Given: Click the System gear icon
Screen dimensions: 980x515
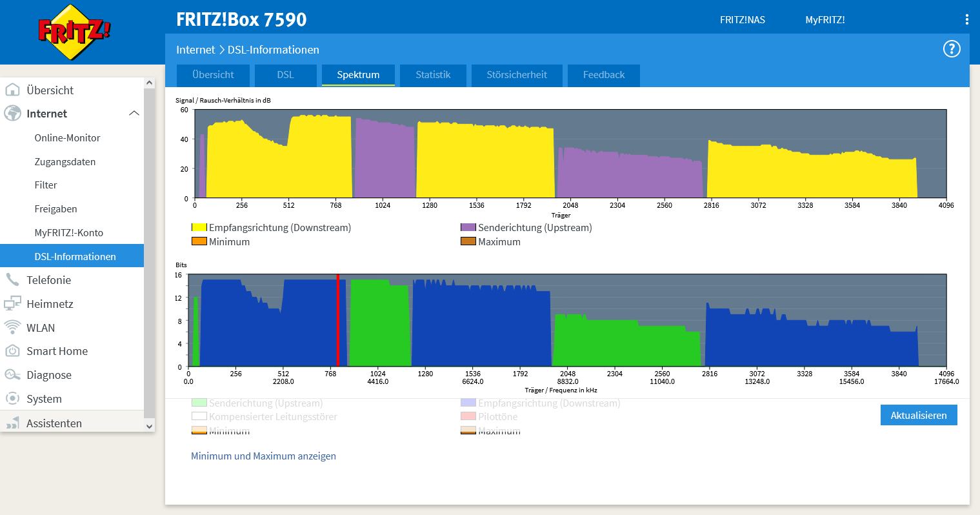Looking at the screenshot, I should [12, 398].
